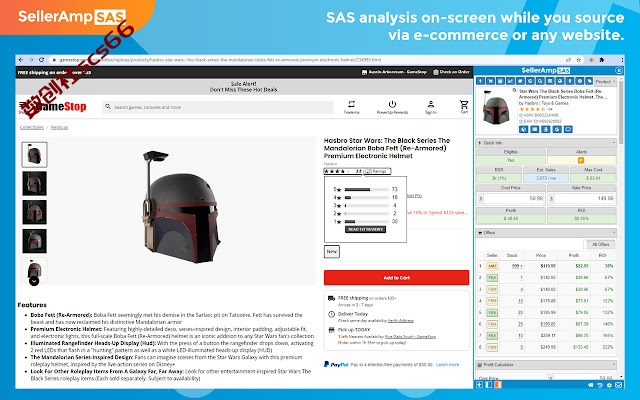Click the star ratings summary box
This screenshot has height=400, width=640.
point(357,171)
